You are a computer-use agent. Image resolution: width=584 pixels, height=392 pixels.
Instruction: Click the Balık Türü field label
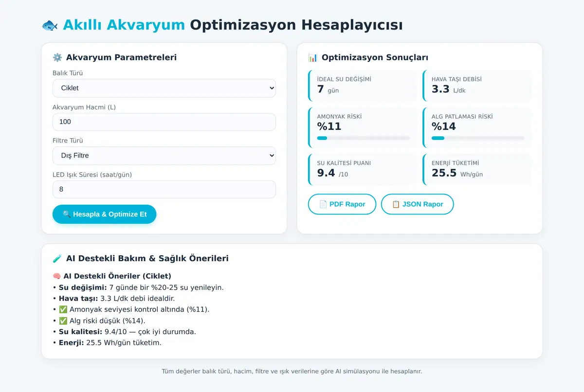(68, 73)
